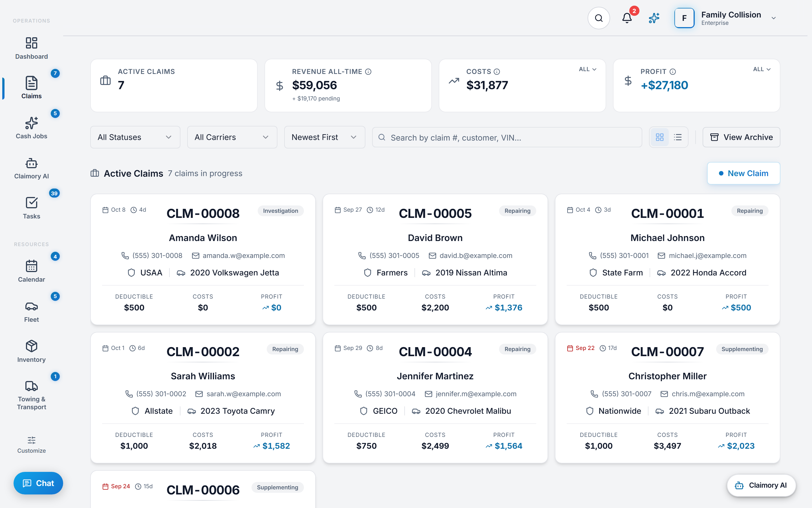Show info for Revenue All-Time

[x=368, y=72]
